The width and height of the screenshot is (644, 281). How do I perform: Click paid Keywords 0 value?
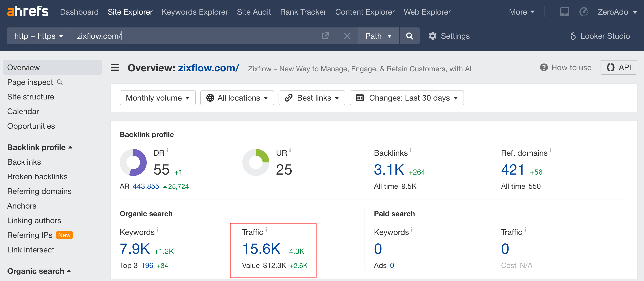378,249
